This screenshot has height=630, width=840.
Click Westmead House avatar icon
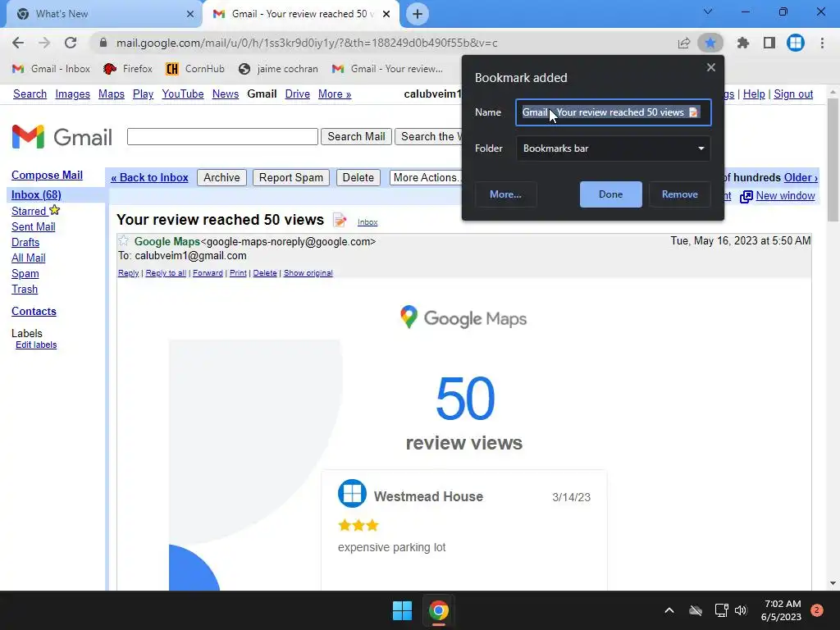point(352,493)
